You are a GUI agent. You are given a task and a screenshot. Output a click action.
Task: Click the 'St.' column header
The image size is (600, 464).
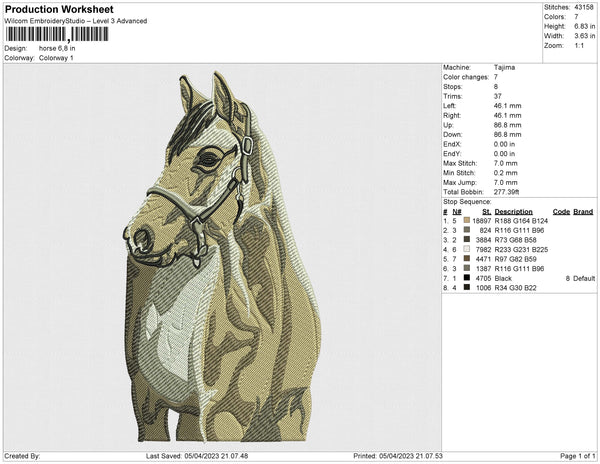(486, 212)
